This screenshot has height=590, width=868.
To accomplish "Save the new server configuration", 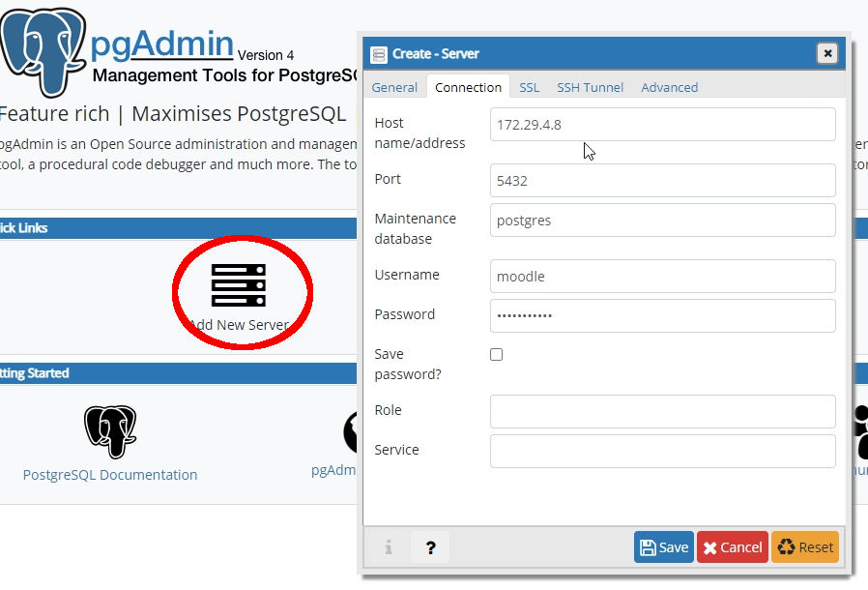I will (x=664, y=547).
